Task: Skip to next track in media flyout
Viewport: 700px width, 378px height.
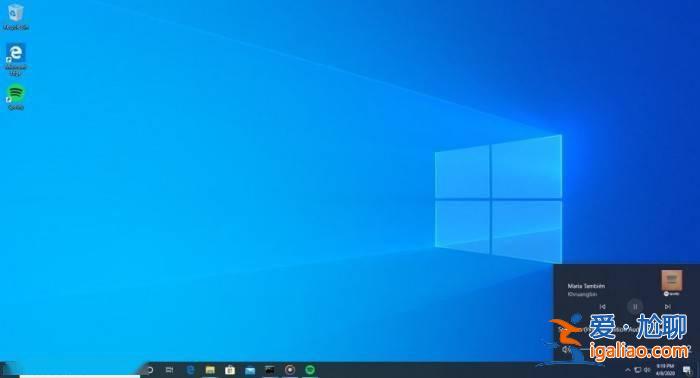Action: coord(667,307)
